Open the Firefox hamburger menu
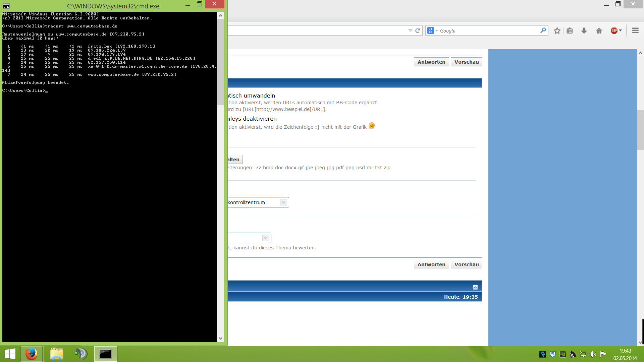644x362 pixels. click(635, 31)
